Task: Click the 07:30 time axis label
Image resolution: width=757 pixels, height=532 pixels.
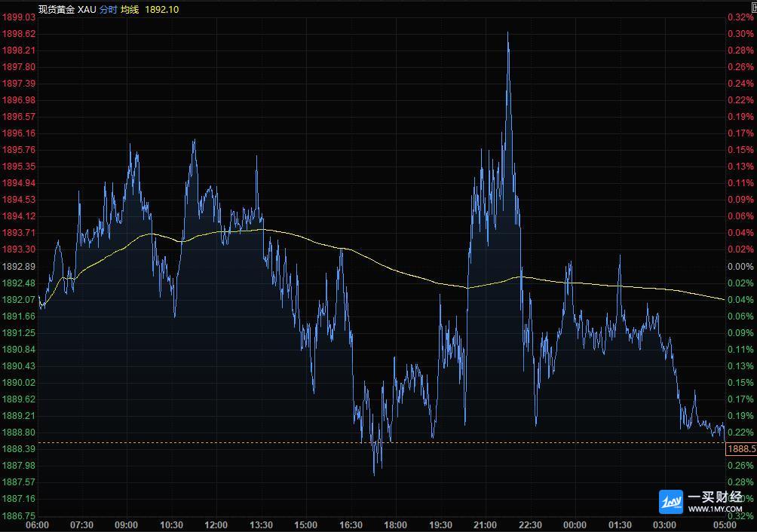Action: [x=81, y=524]
